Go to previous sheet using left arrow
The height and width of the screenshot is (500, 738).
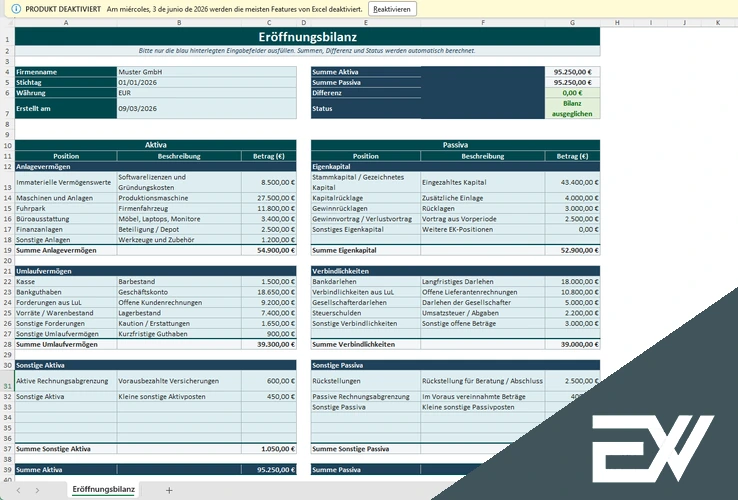coord(18,490)
